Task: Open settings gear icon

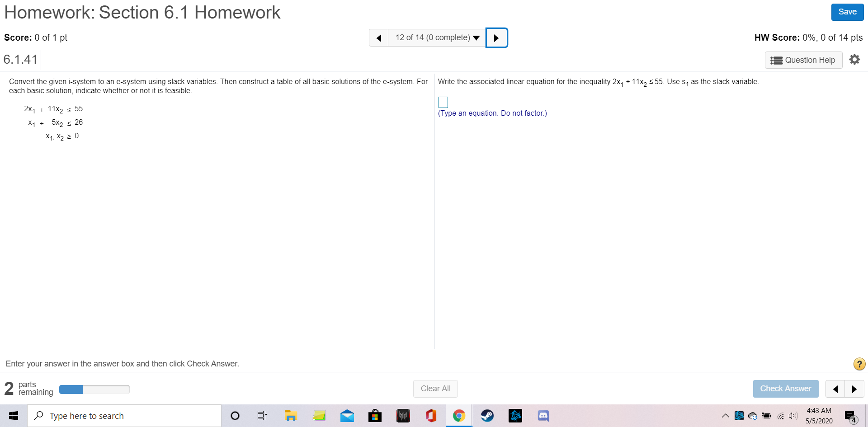Action: tap(854, 60)
